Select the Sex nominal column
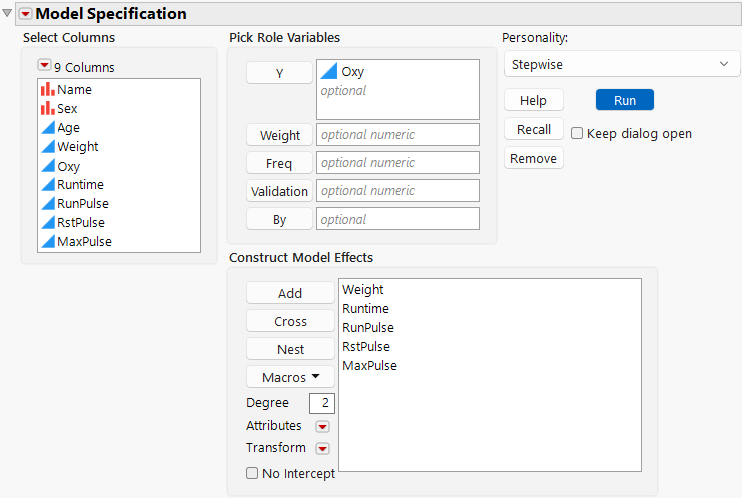 [x=67, y=108]
